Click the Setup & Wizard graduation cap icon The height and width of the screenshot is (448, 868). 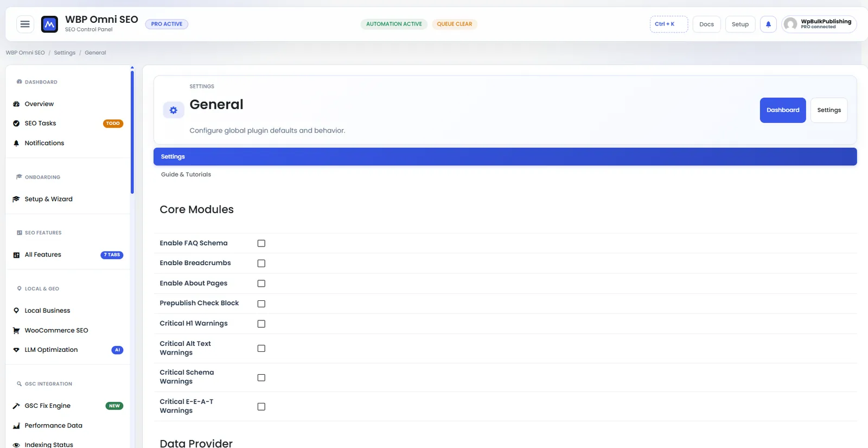click(16, 199)
